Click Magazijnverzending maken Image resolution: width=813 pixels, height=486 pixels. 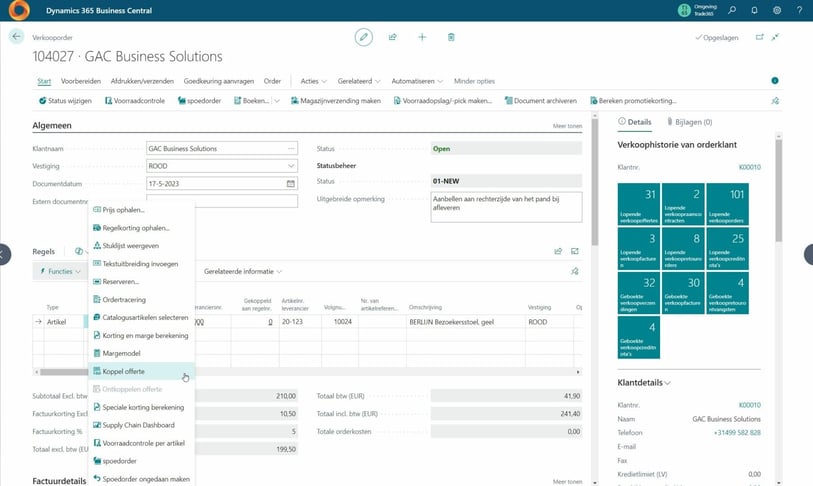coord(336,101)
